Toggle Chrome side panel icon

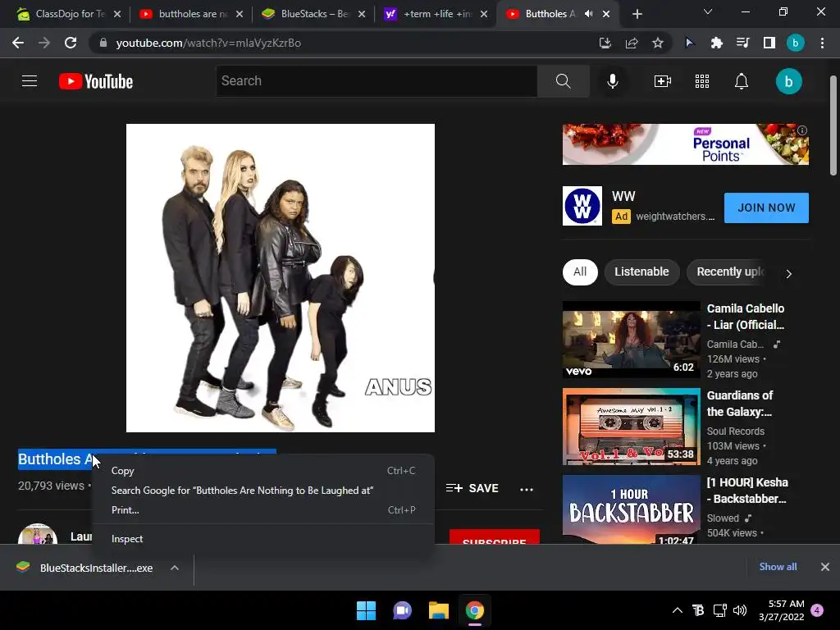(769, 43)
